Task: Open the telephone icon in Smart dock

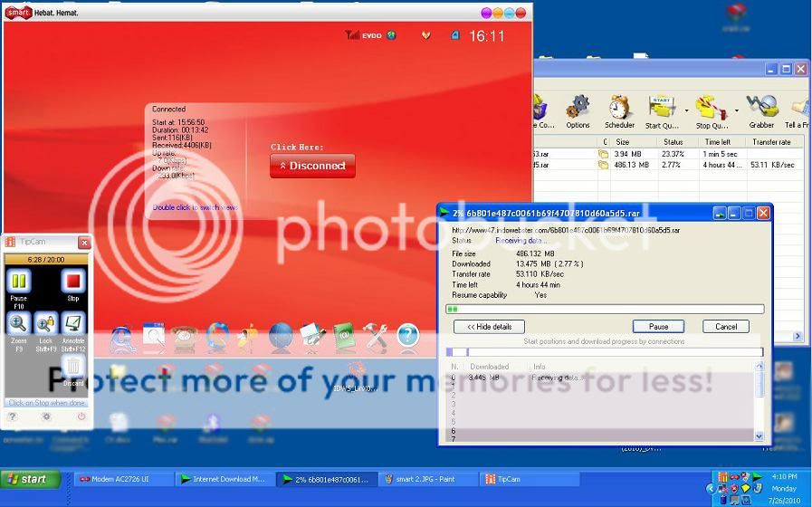Action: pos(185,338)
